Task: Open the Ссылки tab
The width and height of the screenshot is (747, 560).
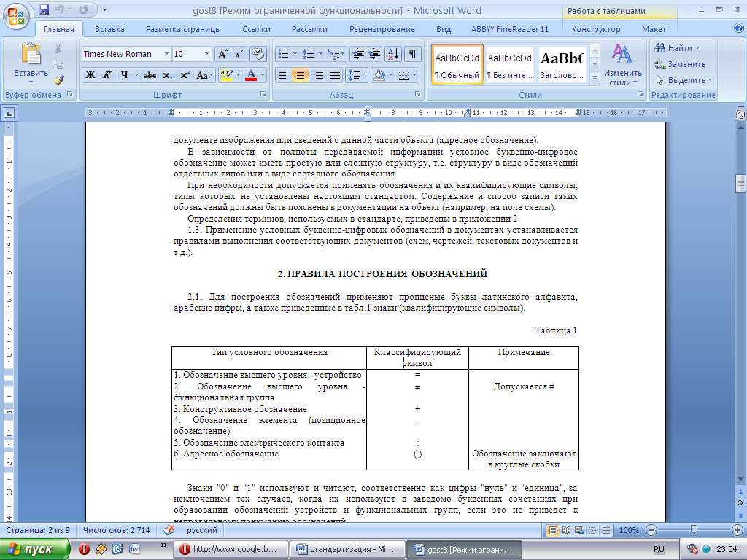Action: tap(256, 29)
